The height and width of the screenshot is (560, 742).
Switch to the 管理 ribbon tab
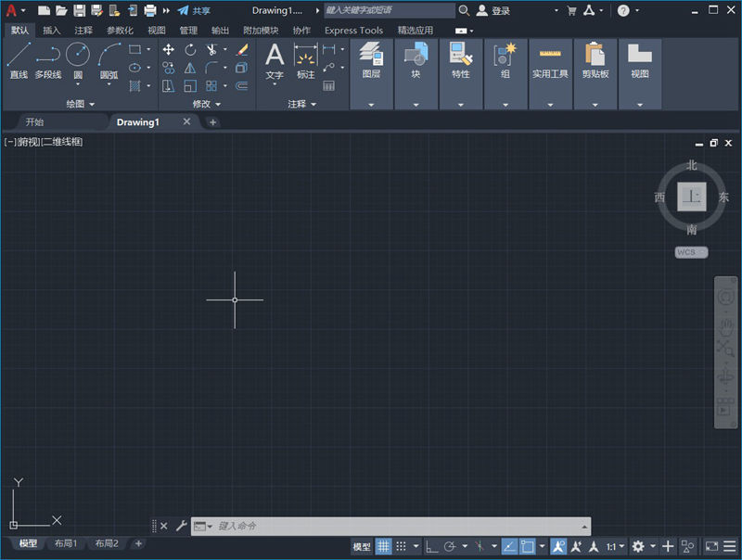pyautogui.click(x=188, y=31)
